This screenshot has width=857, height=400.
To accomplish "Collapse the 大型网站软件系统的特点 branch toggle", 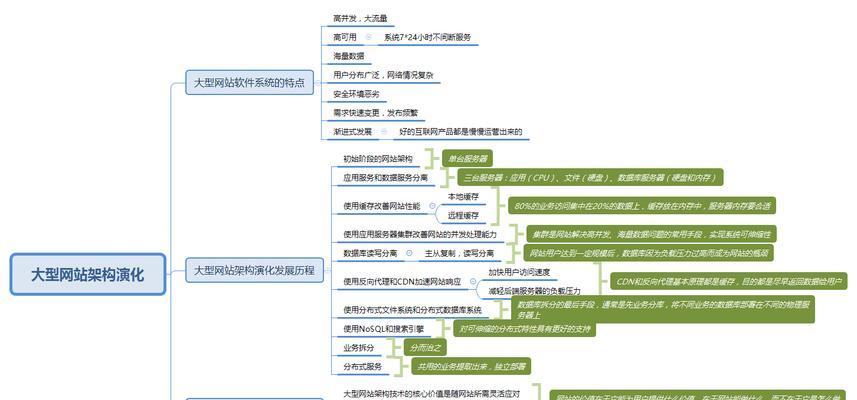I will click(318, 83).
